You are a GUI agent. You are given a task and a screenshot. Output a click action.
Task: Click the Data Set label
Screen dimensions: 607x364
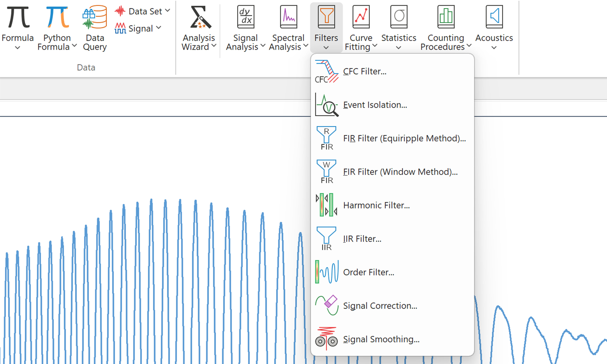[x=145, y=11]
